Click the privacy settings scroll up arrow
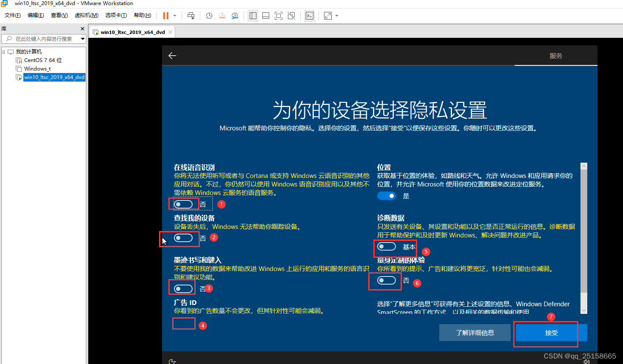Viewport: 623px width, 364px height. point(584,166)
